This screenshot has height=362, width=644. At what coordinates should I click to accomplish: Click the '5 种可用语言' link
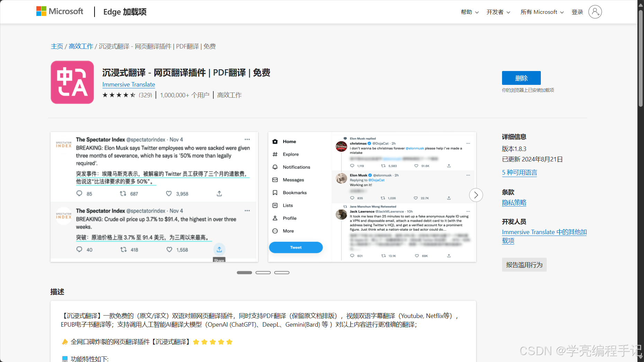point(519,173)
